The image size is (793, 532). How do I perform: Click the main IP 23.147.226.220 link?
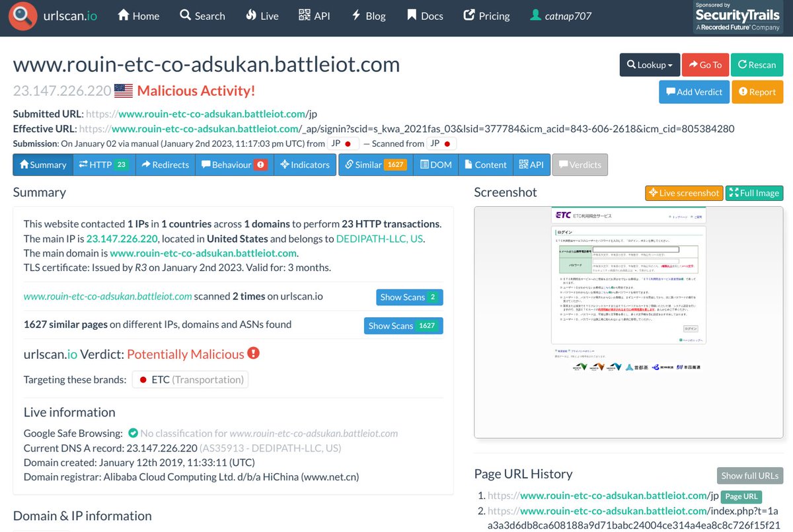tap(122, 239)
